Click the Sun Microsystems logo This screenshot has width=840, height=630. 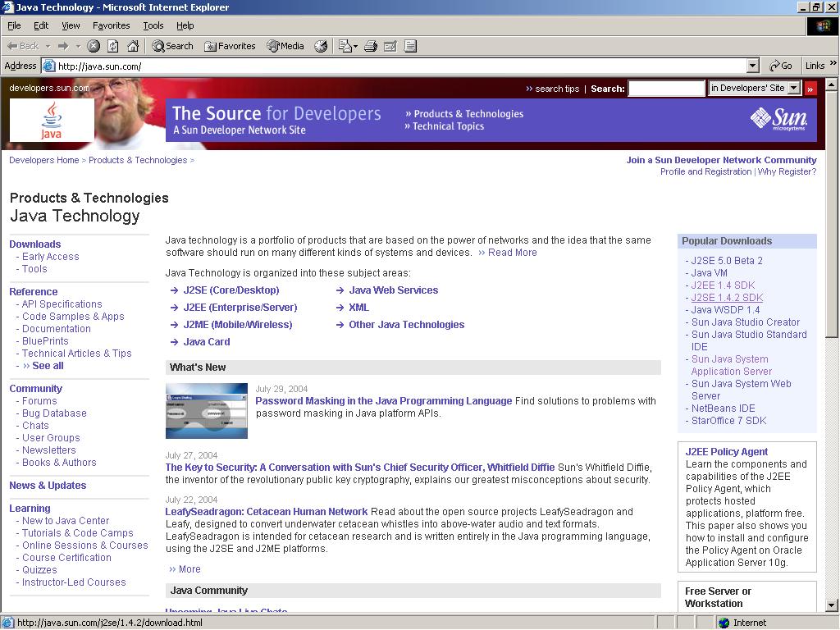pyautogui.click(x=779, y=118)
